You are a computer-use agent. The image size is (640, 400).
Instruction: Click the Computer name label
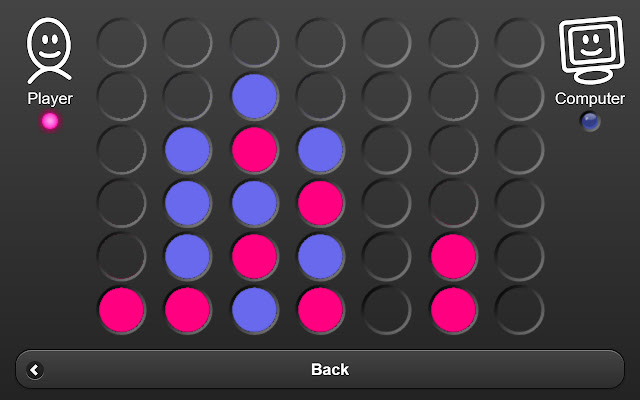pyautogui.click(x=590, y=99)
